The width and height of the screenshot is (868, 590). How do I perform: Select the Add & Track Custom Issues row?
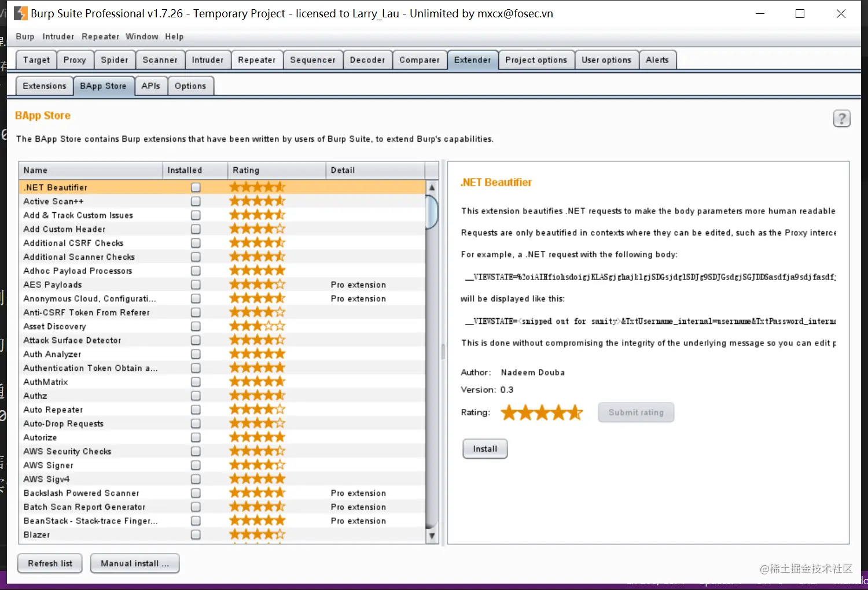(222, 215)
